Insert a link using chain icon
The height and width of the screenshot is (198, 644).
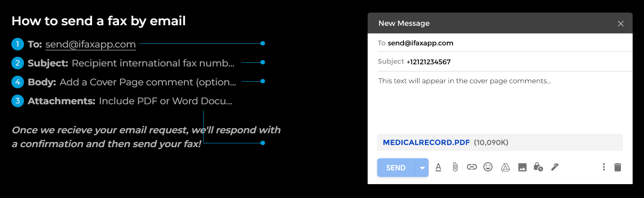472,167
